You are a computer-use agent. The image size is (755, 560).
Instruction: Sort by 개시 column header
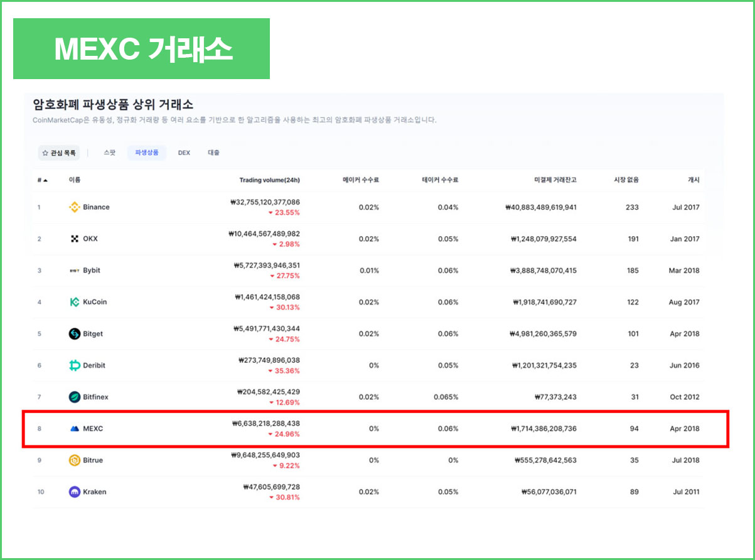pyautogui.click(x=693, y=180)
